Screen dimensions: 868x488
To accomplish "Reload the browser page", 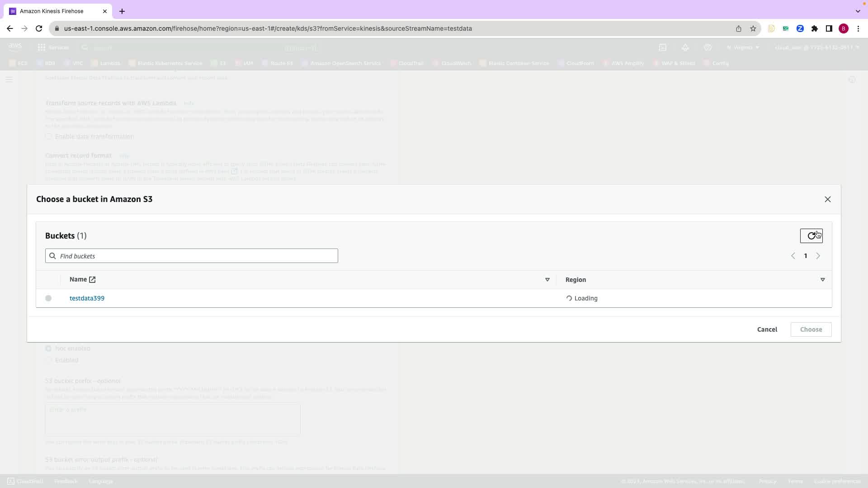I will click(x=39, y=28).
